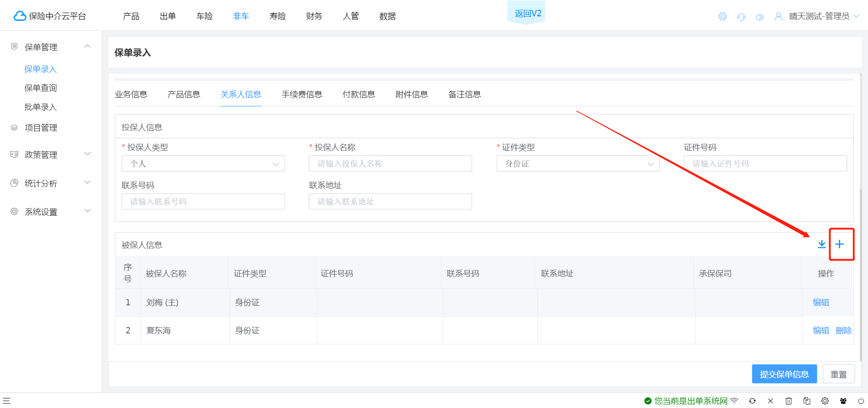Screen dimensions: 868x408
Task: Click the Wi-Fi network icon in status bar
Action: click(x=734, y=401)
